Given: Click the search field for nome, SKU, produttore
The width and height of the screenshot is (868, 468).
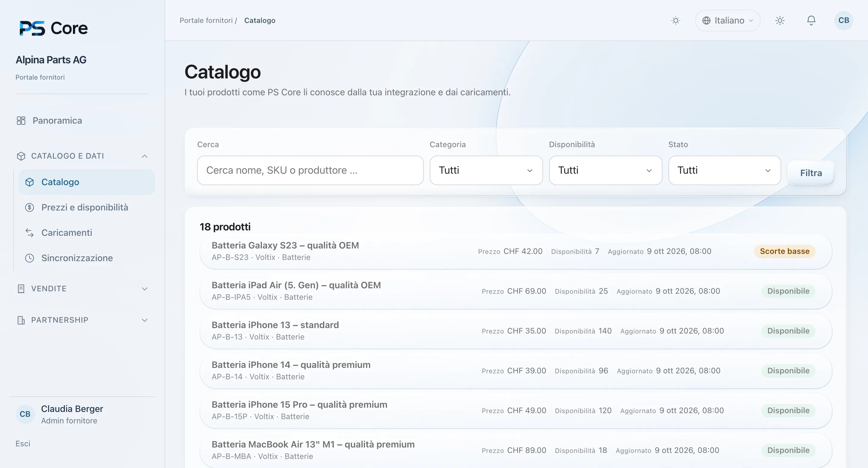Looking at the screenshot, I should coord(310,170).
